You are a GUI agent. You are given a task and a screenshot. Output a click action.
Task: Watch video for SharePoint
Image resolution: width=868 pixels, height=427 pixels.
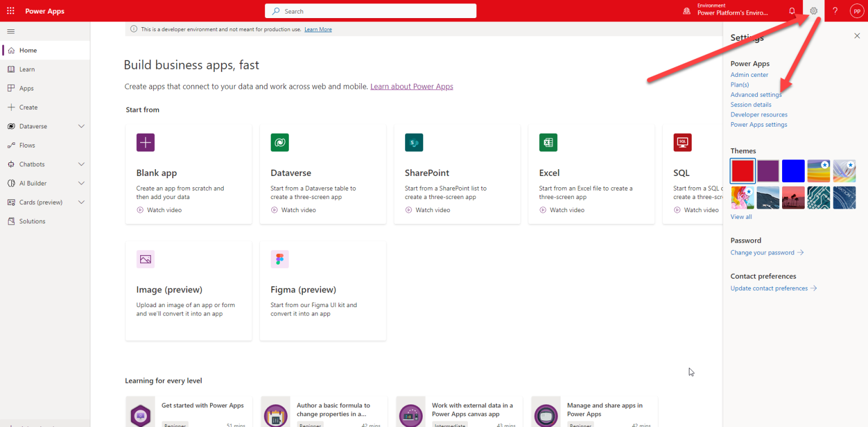pyautogui.click(x=428, y=210)
